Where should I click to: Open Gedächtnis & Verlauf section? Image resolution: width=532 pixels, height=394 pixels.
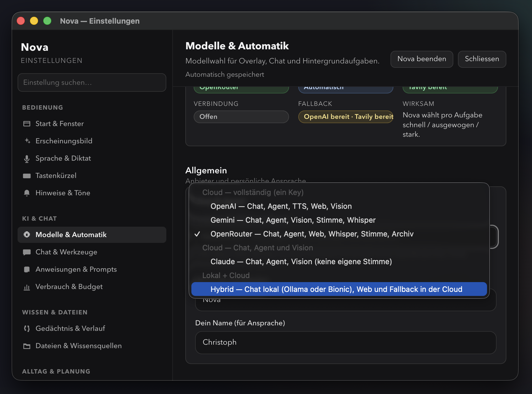click(92, 329)
